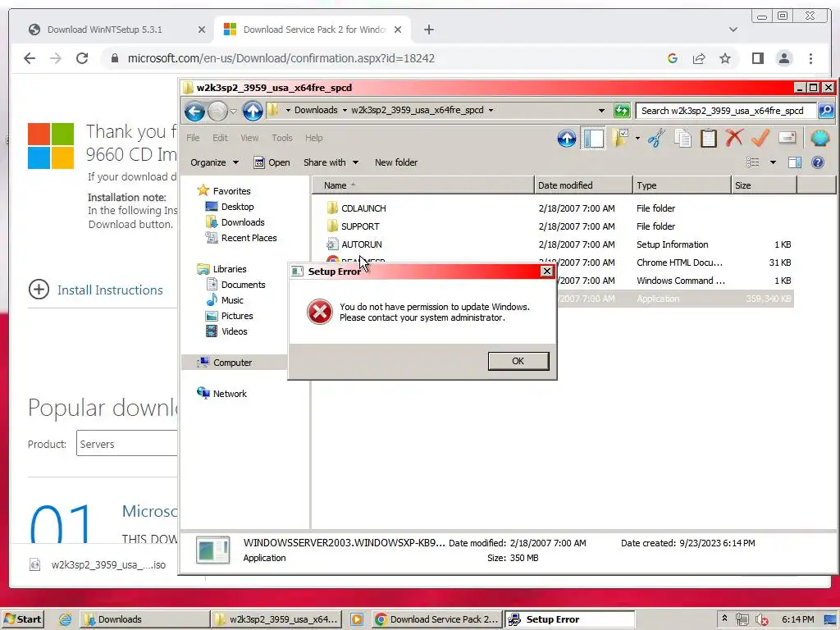The width and height of the screenshot is (840, 630).
Task: Expand Downloads breadcrumb arrow
Action: click(x=345, y=111)
